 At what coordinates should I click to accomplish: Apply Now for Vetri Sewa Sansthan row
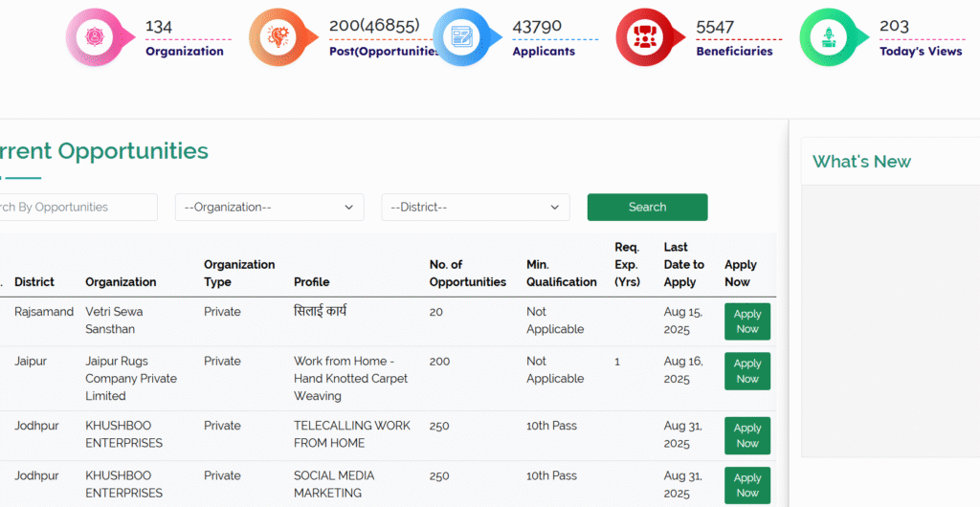(747, 321)
